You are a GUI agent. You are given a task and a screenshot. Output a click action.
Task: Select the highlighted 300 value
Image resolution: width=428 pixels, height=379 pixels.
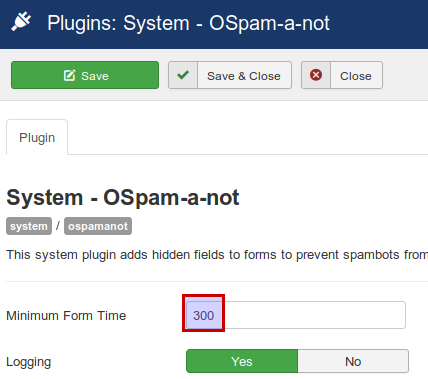(x=204, y=315)
